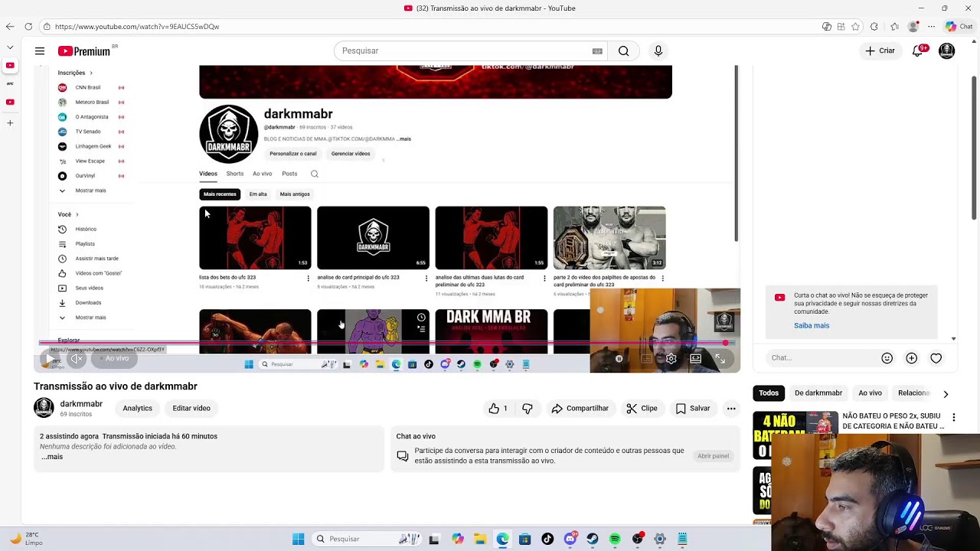Click 'Abrir painel' chat button
Screen dimensions: 980x551
(x=713, y=456)
